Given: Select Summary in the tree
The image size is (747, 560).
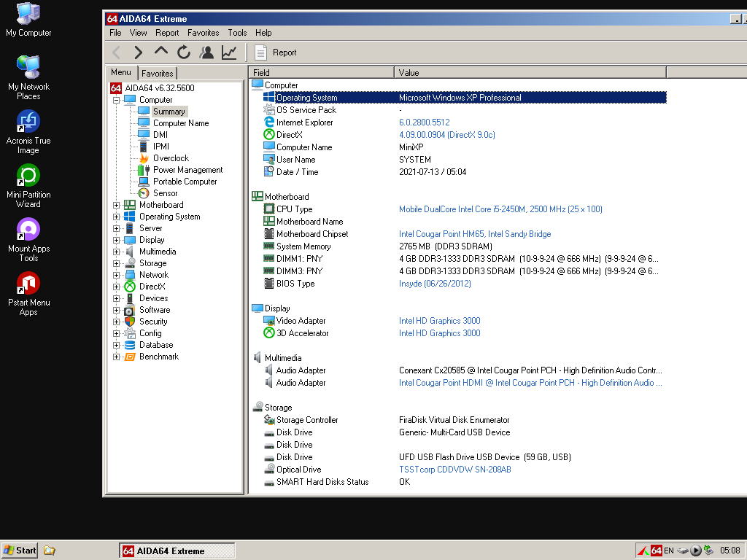Looking at the screenshot, I should (x=169, y=112).
